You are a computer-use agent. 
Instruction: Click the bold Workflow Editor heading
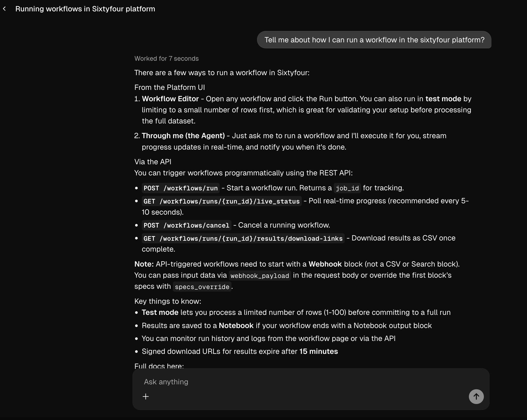click(170, 99)
